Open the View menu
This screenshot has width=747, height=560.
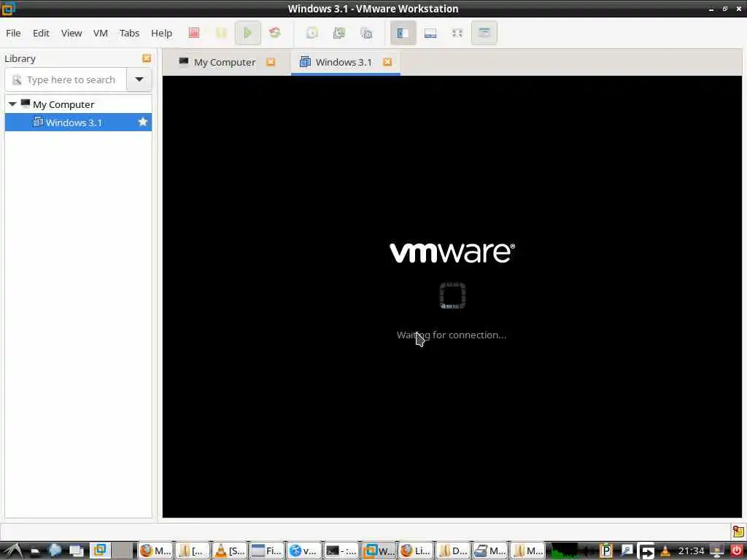tap(71, 33)
